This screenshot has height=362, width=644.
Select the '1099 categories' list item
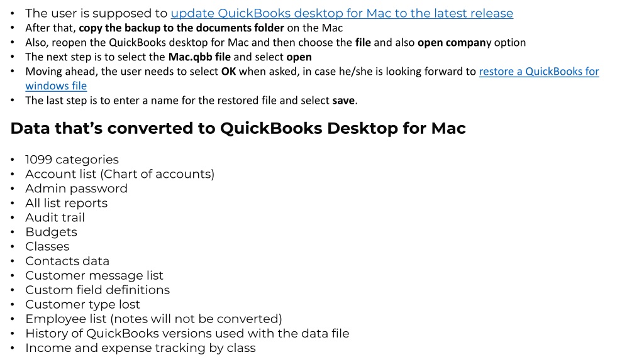coord(72,159)
